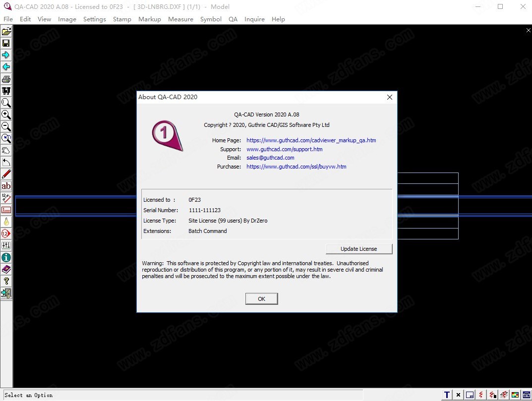
Task: Click the licensee name '0F23' value
Action: [195, 200]
